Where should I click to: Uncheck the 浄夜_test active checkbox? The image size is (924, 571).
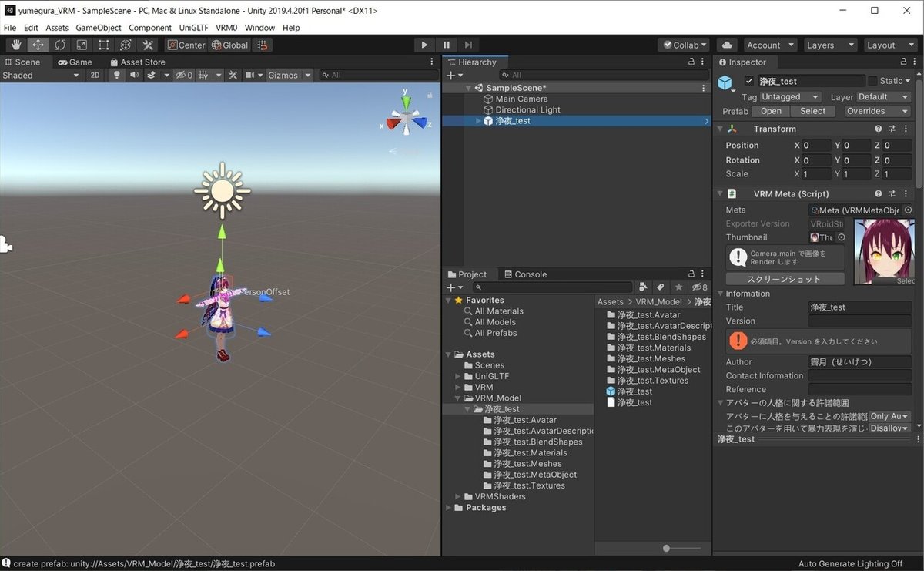coord(749,81)
